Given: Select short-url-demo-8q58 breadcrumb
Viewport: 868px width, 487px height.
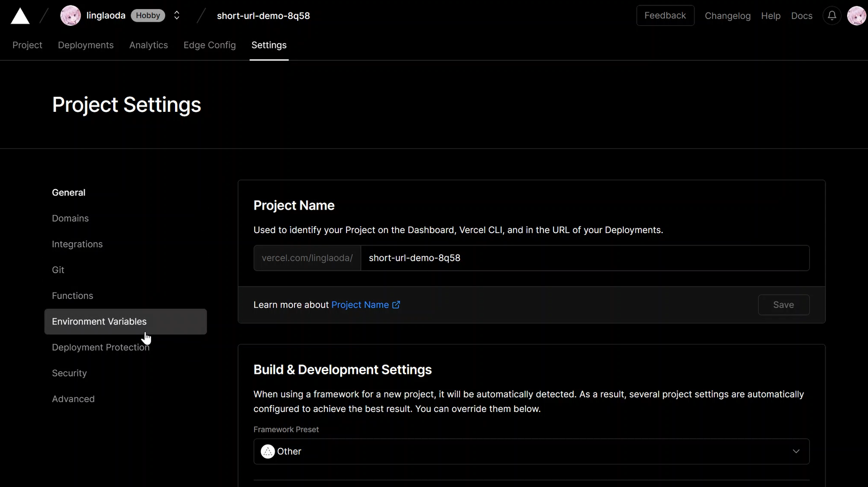Looking at the screenshot, I should pos(263,16).
